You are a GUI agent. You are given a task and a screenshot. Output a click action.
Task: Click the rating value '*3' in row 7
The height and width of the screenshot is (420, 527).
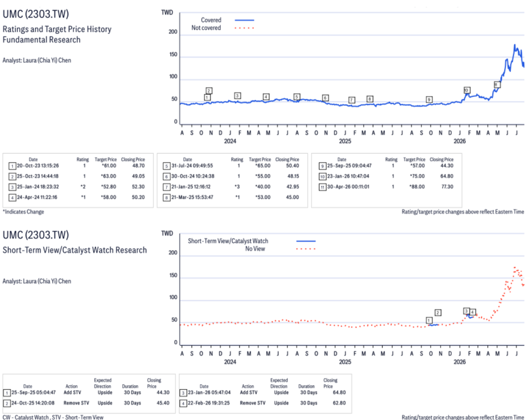pyautogui.click(x=237, y=187)
